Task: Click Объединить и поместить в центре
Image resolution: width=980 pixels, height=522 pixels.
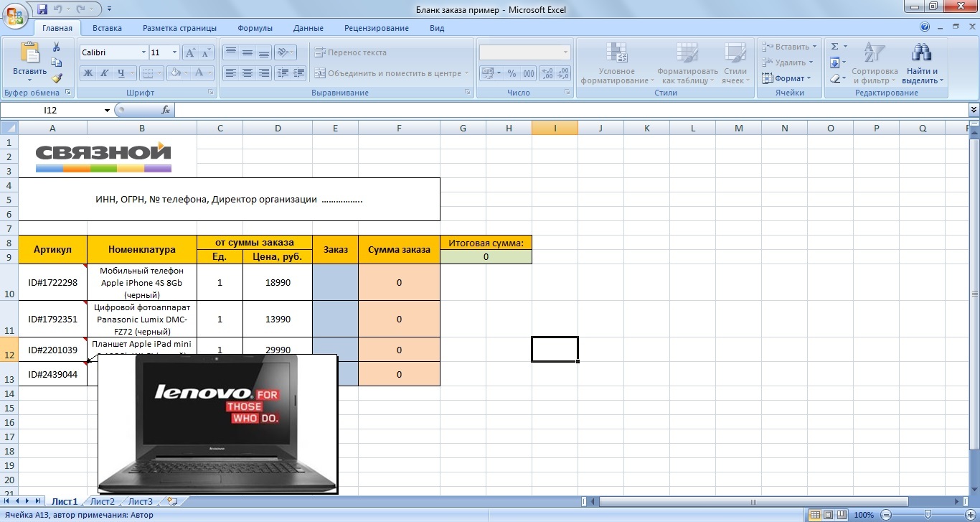Action: [391, 73]
